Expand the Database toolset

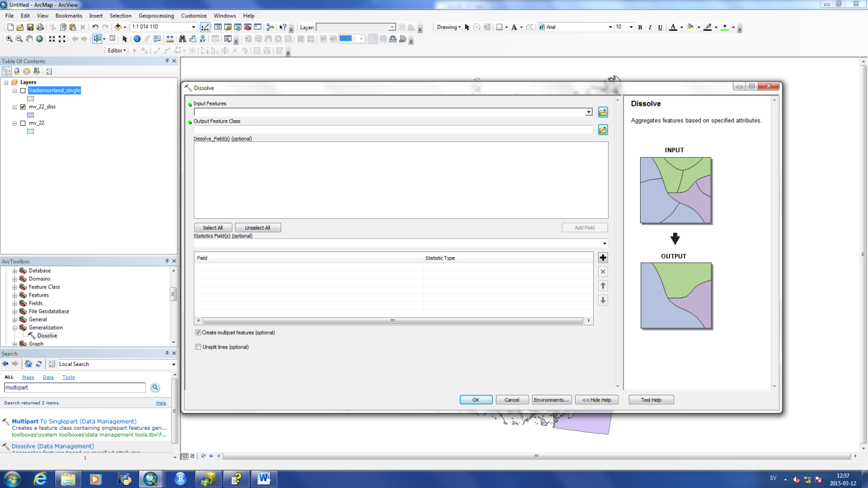[14, 271]
